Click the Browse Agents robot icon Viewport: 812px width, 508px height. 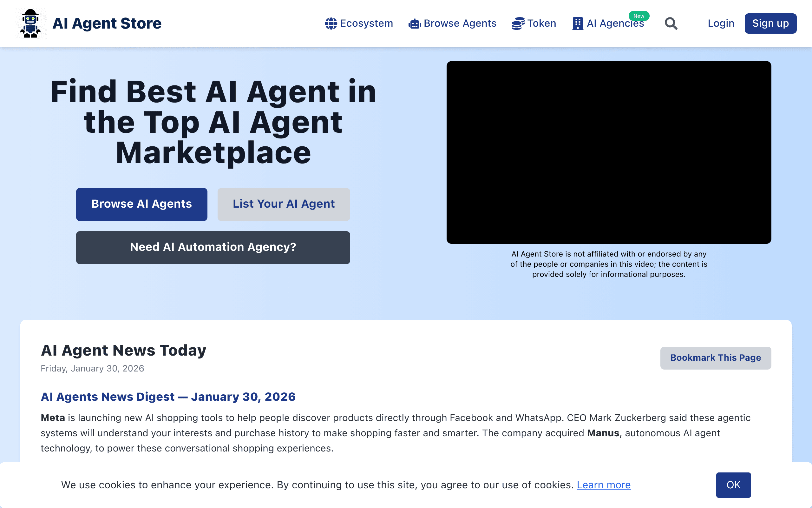[x=415, y=24]
